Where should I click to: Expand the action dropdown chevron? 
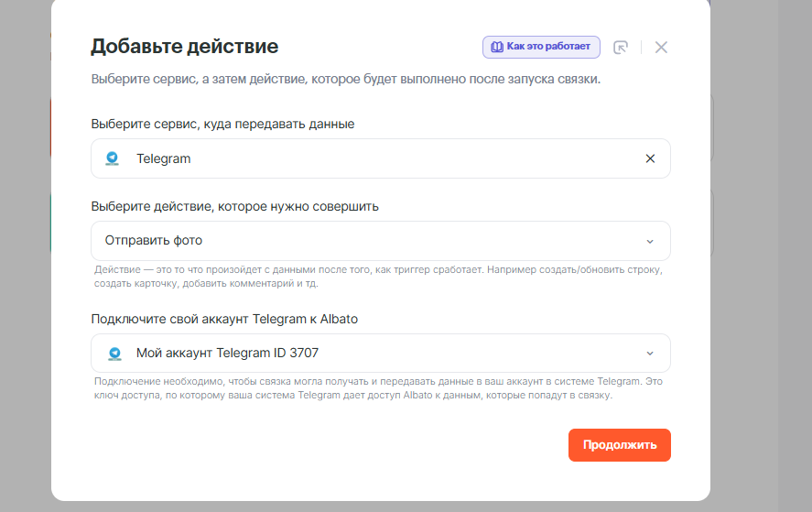pyautogui.click(x=650, y=242)
